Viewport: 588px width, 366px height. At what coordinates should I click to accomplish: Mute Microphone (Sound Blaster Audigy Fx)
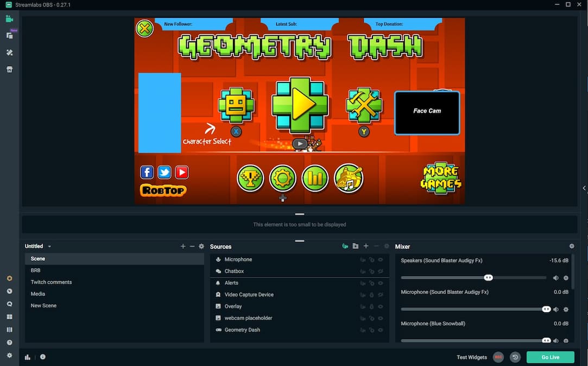(556, 310)
